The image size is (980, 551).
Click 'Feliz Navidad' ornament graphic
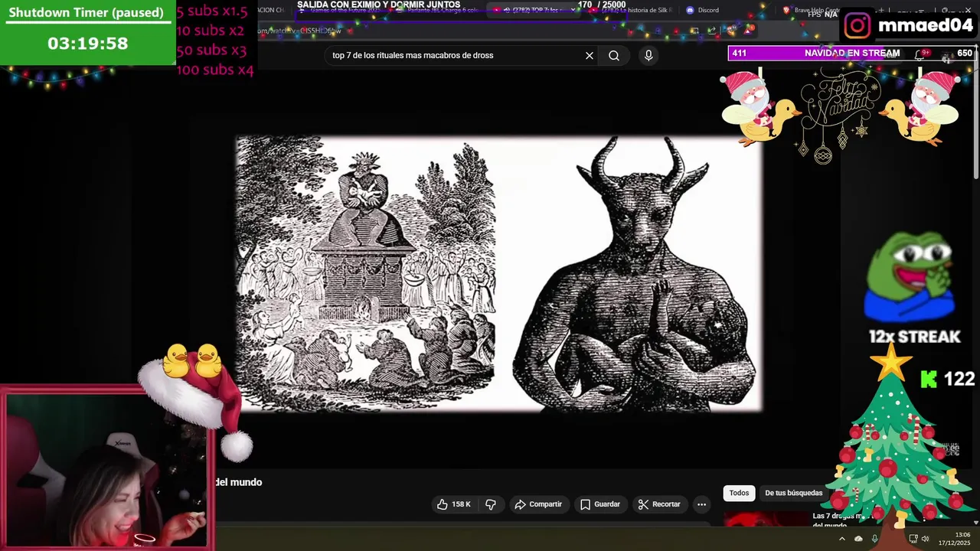coord(840,115)
